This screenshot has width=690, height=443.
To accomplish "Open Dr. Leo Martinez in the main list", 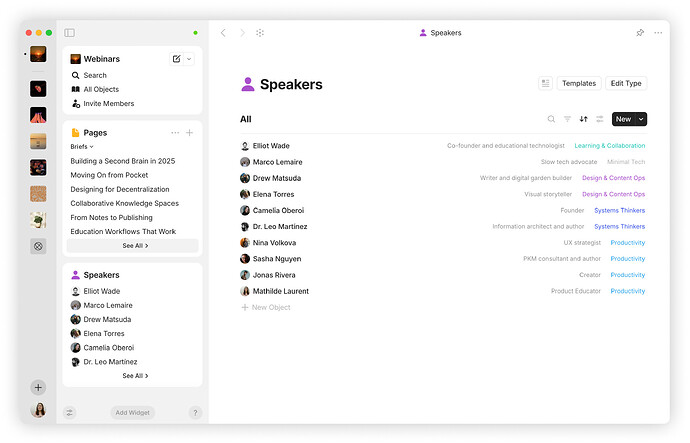I will pos(280,227).
